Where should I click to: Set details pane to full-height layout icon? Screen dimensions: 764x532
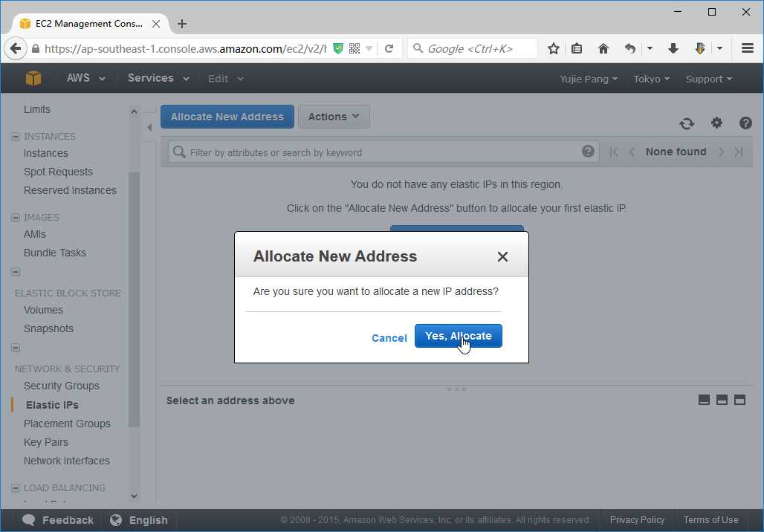click(739, 400)
